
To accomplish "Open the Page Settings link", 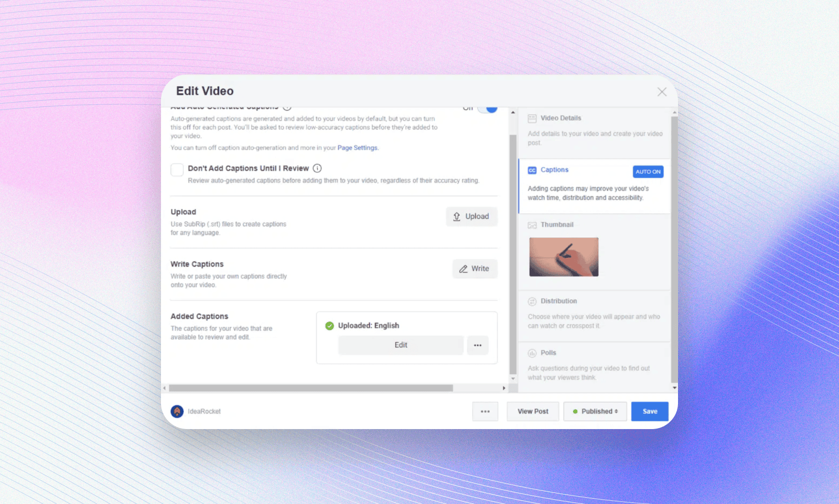I will 358,148.
